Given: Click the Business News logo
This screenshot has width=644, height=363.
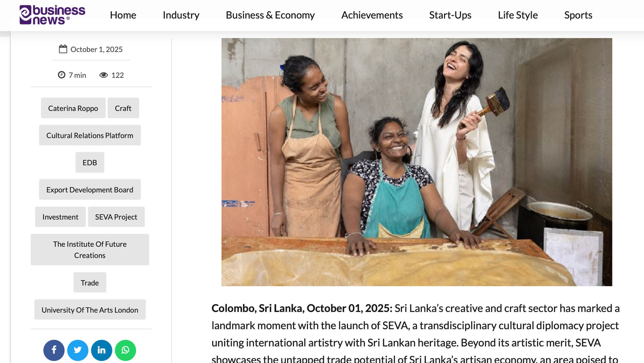Looking at the screenshot, I should (52, 15).
